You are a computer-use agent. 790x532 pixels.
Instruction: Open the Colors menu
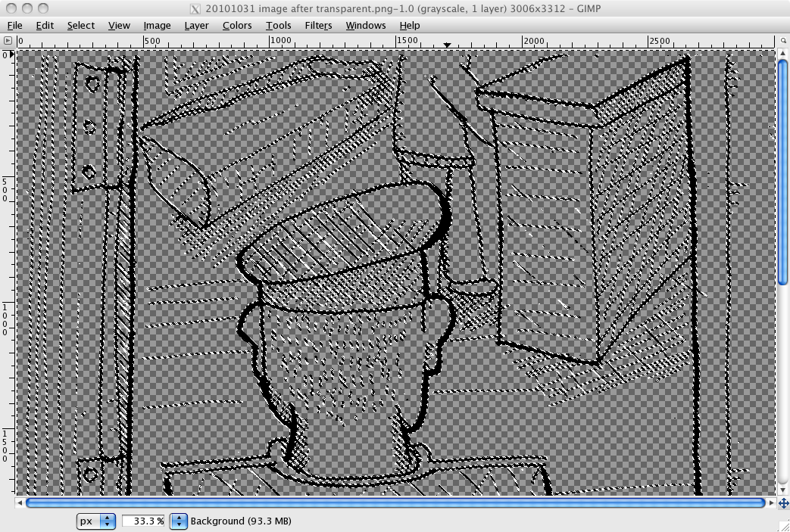pyautogui.click(x=236, y=25)
